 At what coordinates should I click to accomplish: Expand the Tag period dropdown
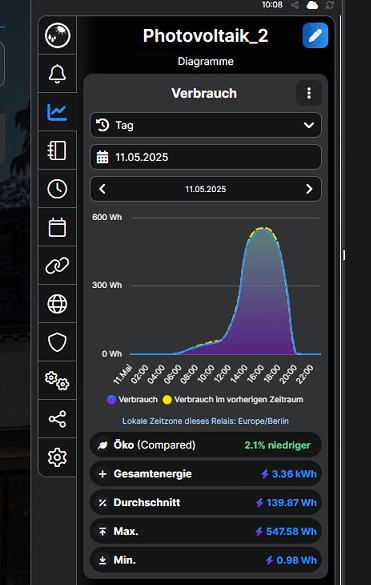tap(206, 125)
